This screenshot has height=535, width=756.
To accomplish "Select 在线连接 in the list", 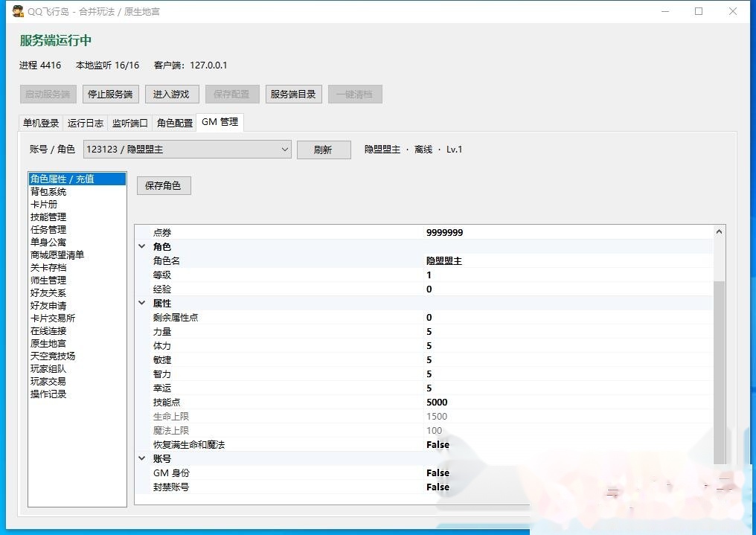I will tap(77, 330).
